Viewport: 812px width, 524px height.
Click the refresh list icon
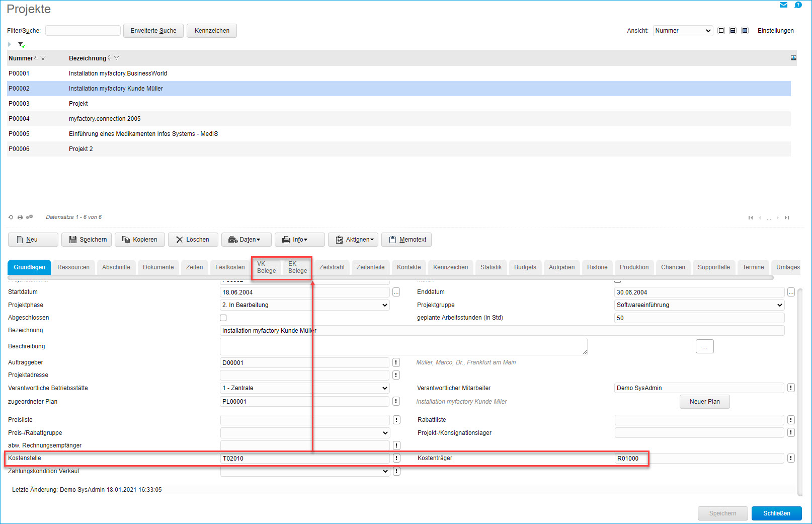coord(11,217)
